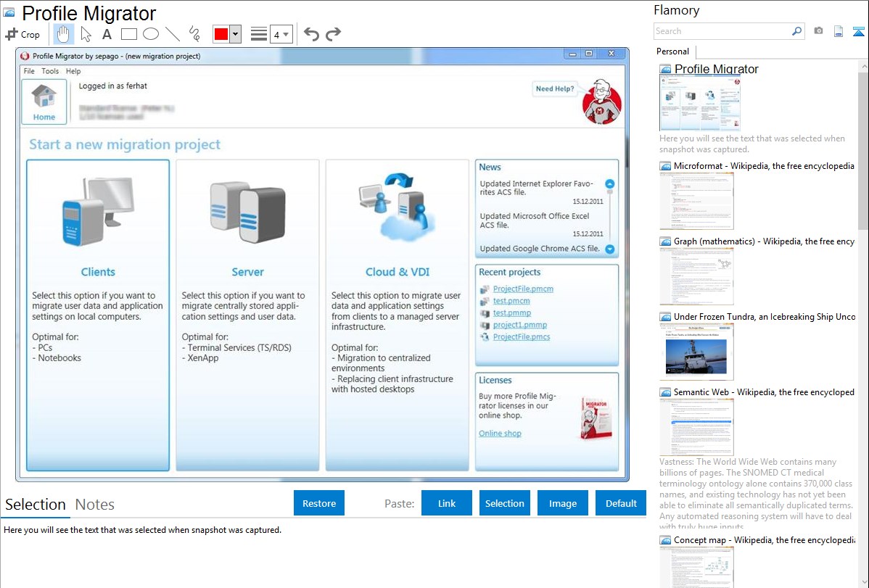Click the red color swatch
This screenshot has height=588, width=869.
(x=221, y=34)
